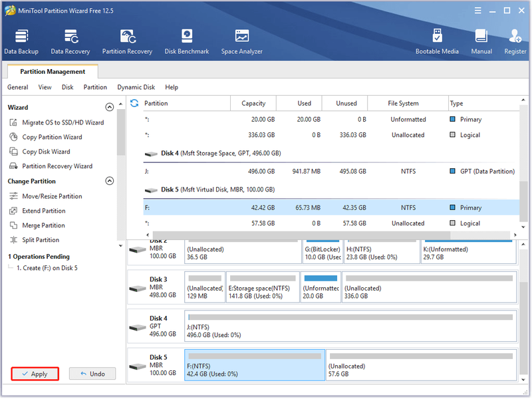
Task: Open the Manual
Action: pyautogui.click(x=481, y=42)
